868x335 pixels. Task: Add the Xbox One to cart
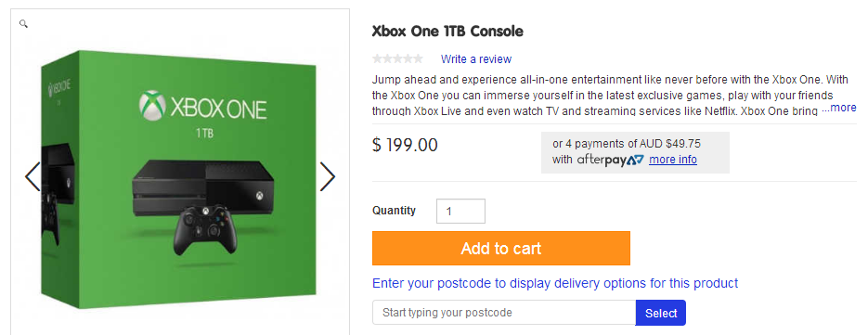[501, 248]
